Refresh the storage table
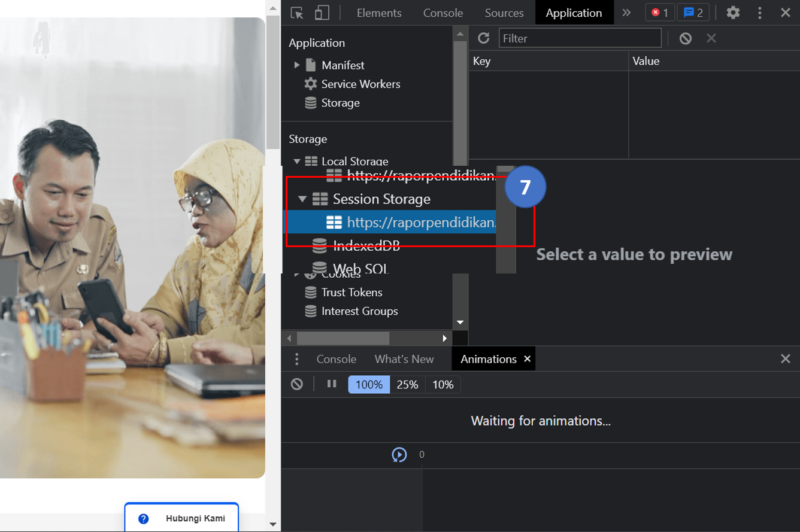This screenshot has width=800, height=532. pyautogui.click(x=483, y=38)
